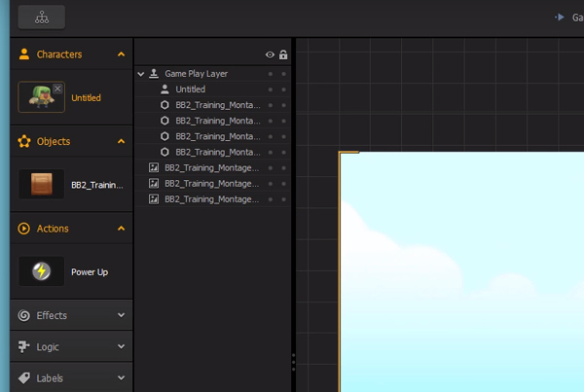Click the Game Play Layer stamp icon
Image resolution: width=584 pixels, height=392 pixels.
coord(154,73)
